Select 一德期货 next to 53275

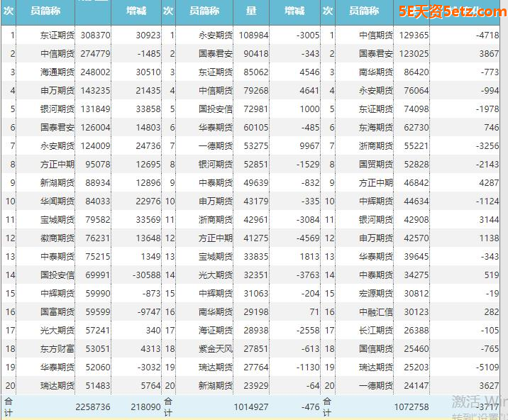(216, 146)
